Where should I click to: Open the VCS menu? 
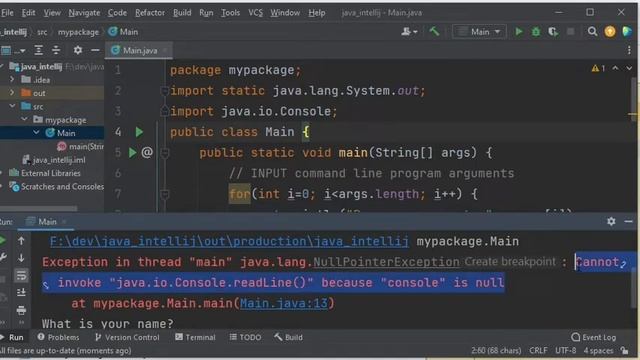tap(256, 13)
